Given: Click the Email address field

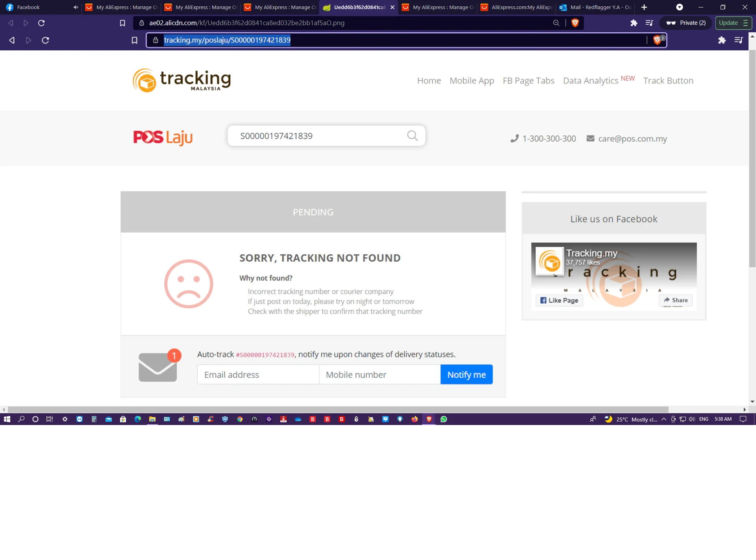Looking at the screenshot, I should pos(258,375).
